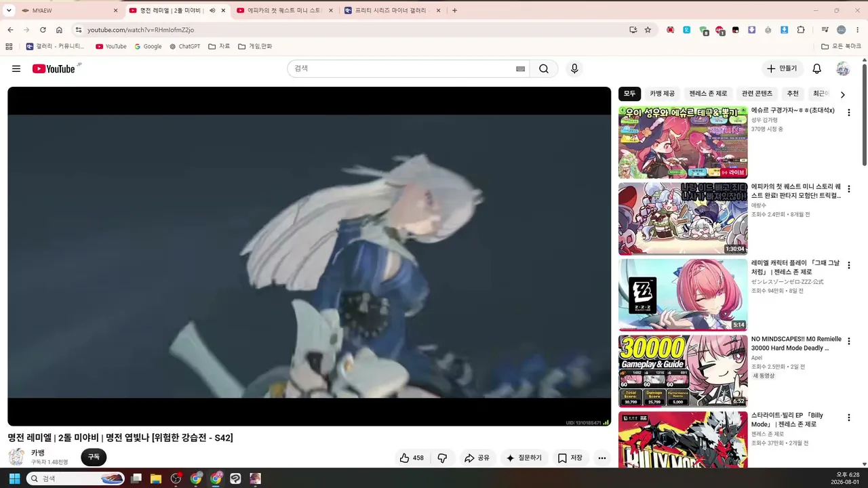Viewport: 868px width, 488px height.
Task: Open the media controls icon in Chrome toolbar
Action: (x=825, y=30)
